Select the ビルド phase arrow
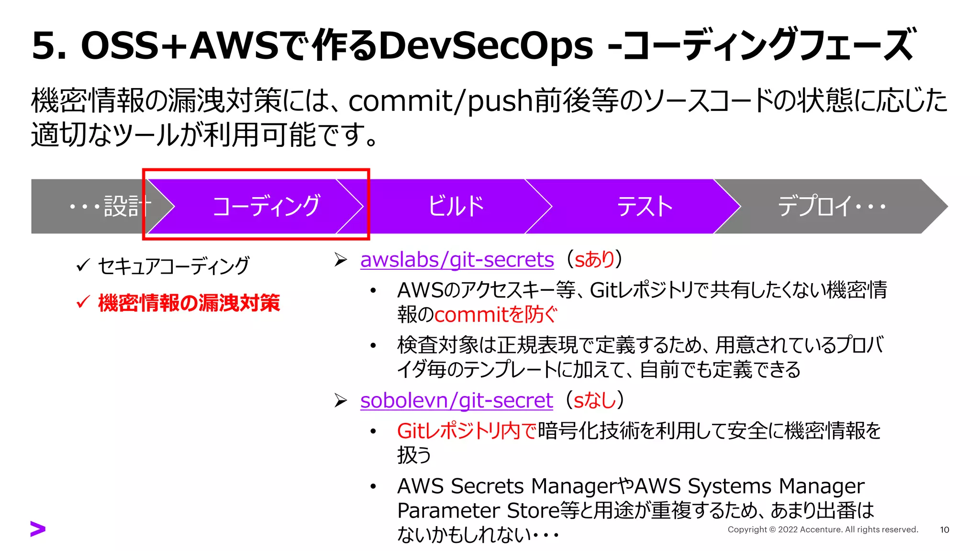This screenshot has width=980, height=551. (x=456, y=206)
